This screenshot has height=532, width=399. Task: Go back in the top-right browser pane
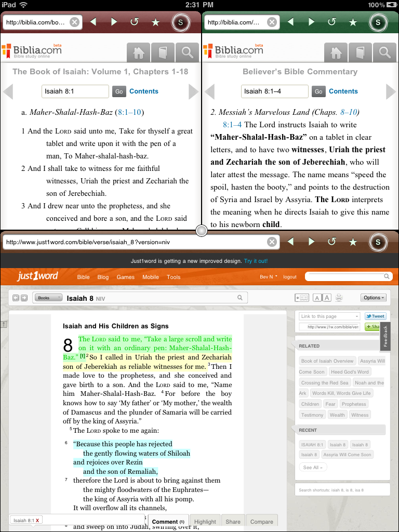pos(290,22)
